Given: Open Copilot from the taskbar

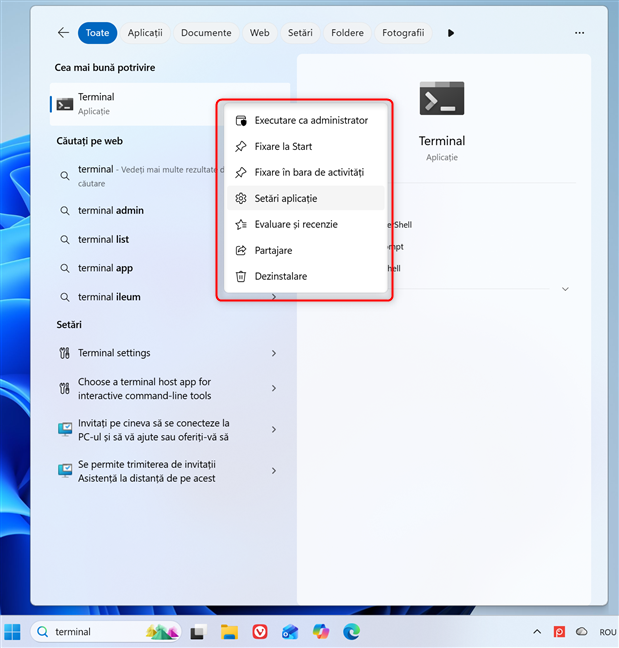Looking at the screenshot, I should (321, 631).
